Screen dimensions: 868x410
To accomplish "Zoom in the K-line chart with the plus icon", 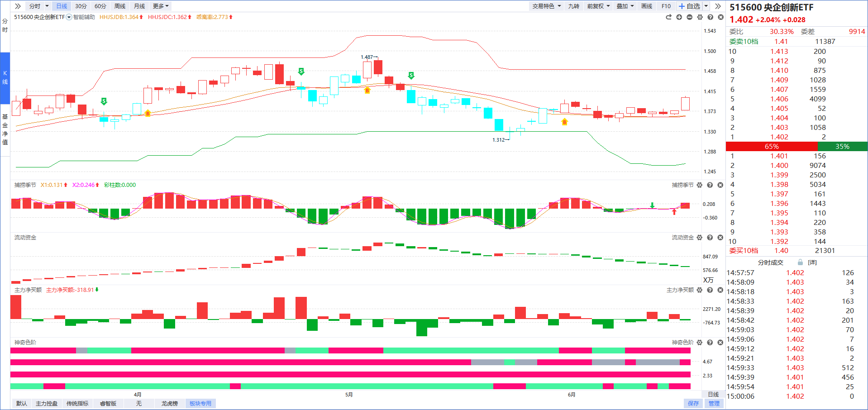I will tap(679, 17).
